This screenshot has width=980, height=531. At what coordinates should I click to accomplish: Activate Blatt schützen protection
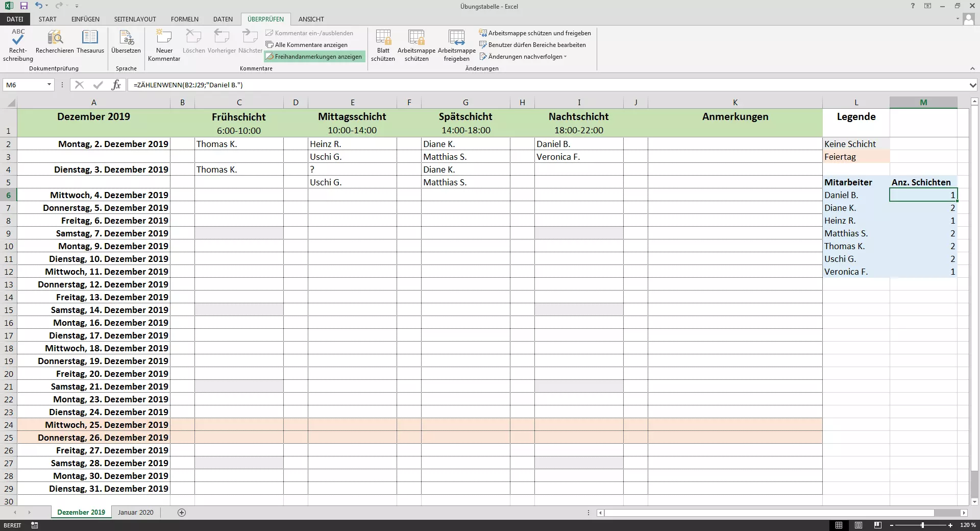[382, 45]
